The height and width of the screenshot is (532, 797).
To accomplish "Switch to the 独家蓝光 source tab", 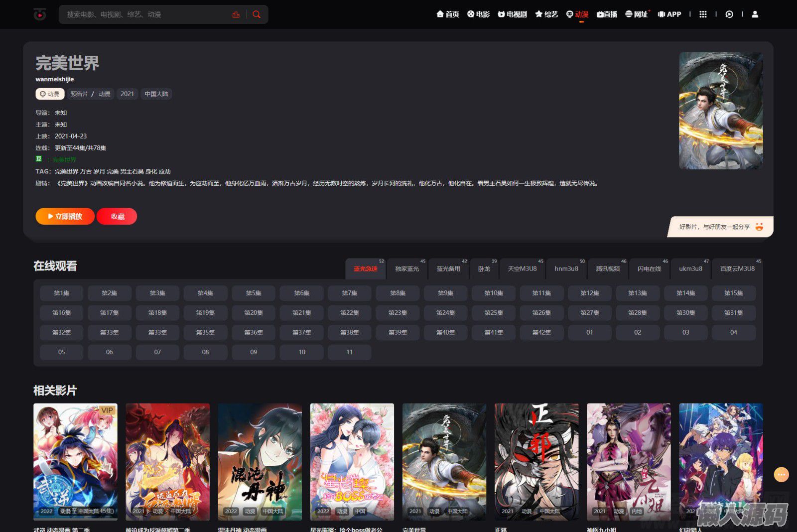I will pyautogui.click(x=407, y=269).
